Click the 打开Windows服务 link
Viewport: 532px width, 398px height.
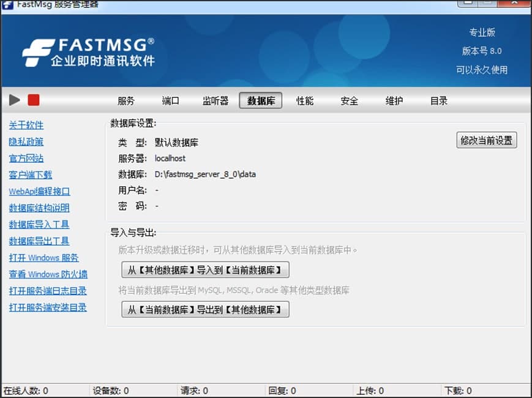(x=44, y=258)
